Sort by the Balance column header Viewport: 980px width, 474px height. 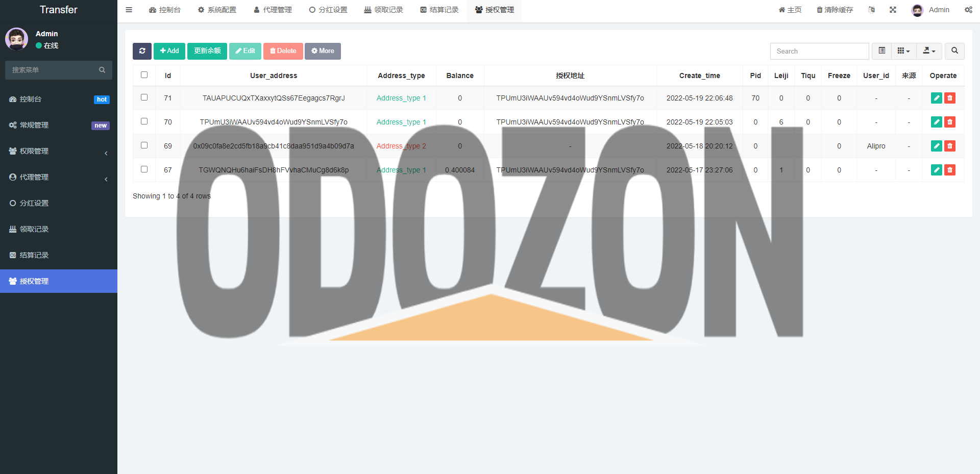click(460, 76)
